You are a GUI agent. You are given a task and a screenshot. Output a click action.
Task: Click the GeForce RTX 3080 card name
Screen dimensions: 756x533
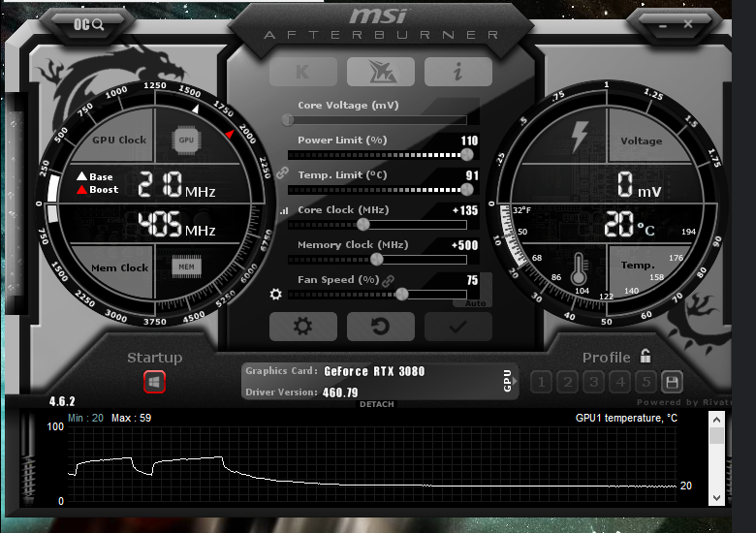[x=374, y=371]
